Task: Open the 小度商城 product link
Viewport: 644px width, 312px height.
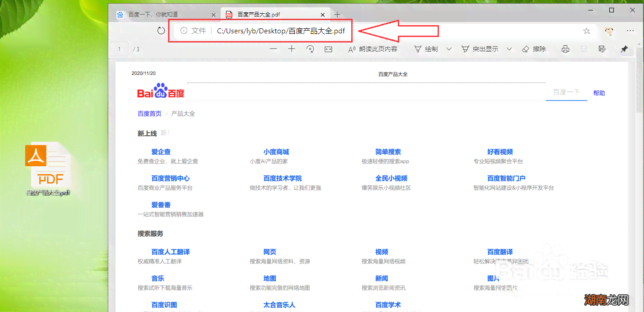Action: pos(276,152)
